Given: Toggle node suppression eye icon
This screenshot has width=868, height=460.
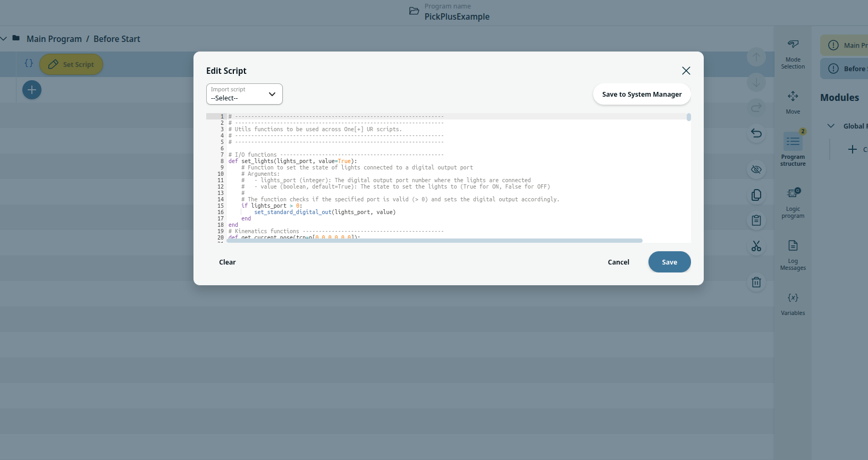Looking at the screenshot, I should pyautogui.click(x=756, y=169).
